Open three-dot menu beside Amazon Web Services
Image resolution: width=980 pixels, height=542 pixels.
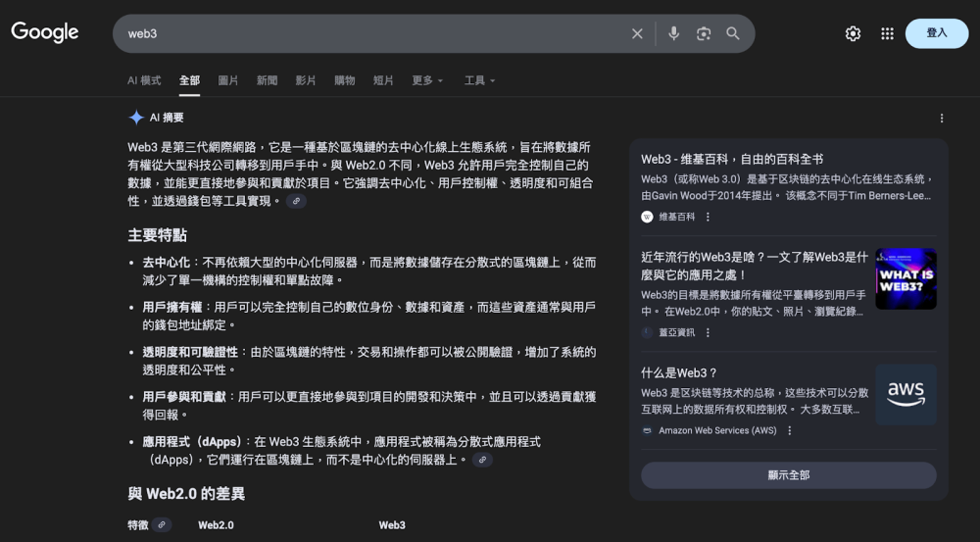(789, 430)
